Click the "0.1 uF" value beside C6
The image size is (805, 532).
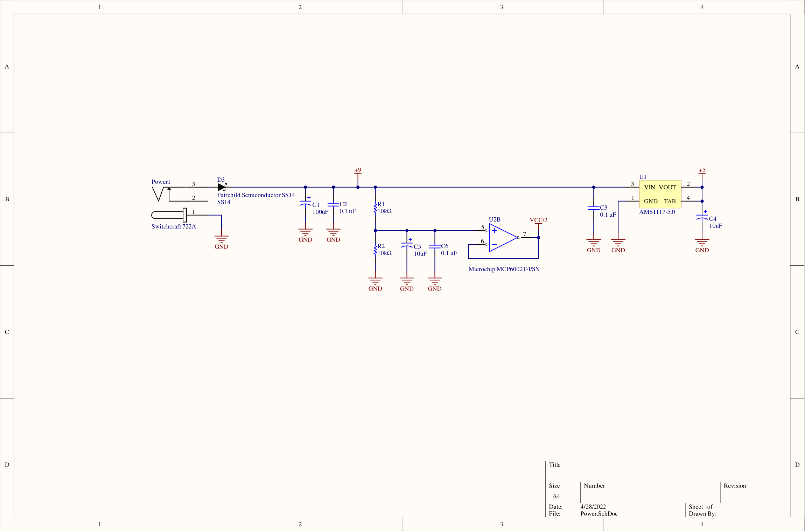[449, 253]
